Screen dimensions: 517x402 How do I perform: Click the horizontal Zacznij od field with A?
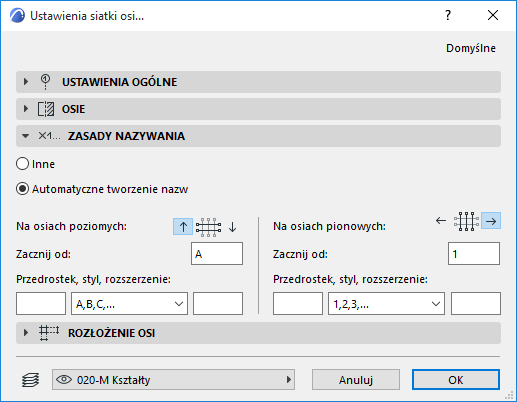[217, 254]
